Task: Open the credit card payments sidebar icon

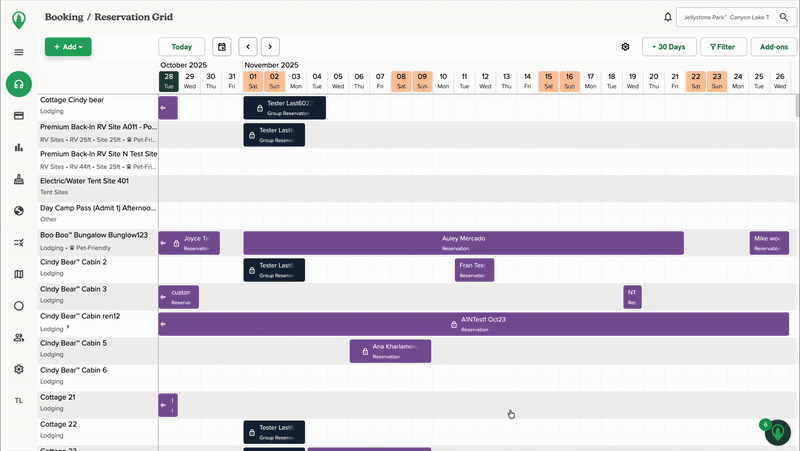Action: click(18, 116)
